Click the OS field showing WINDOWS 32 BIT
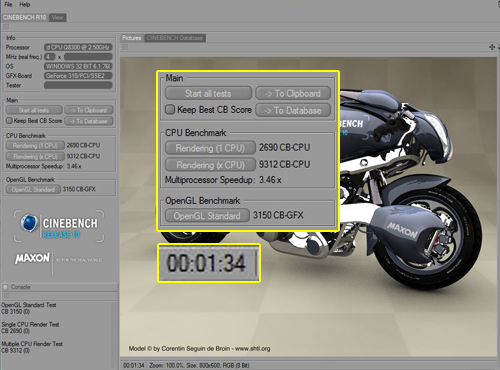Screen dimensions: 500x370 pos(78,66)
